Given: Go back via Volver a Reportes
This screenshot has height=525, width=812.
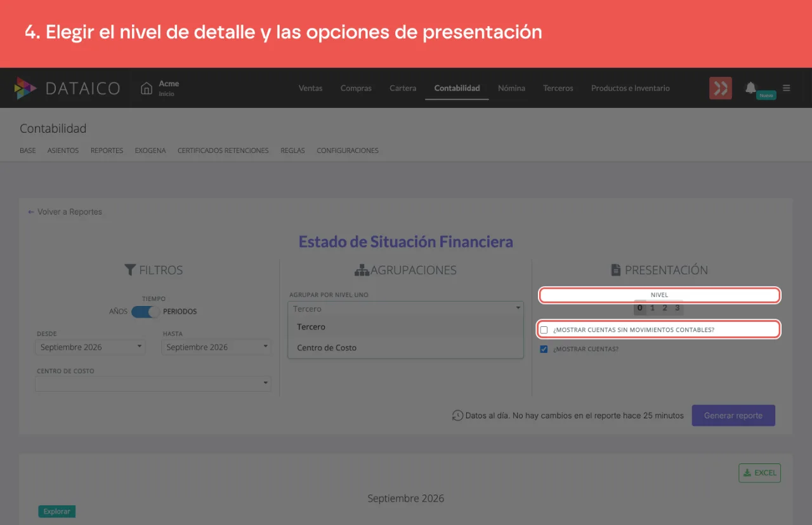Looking at the screenshot, I should [65, 212].
